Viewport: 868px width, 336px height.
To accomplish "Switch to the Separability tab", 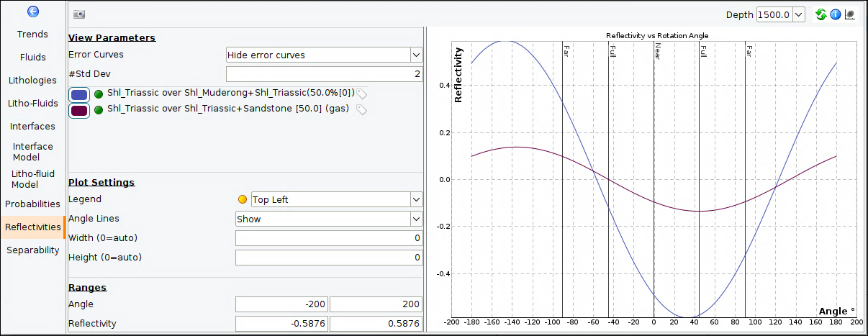I will click(x=33, y=250).
